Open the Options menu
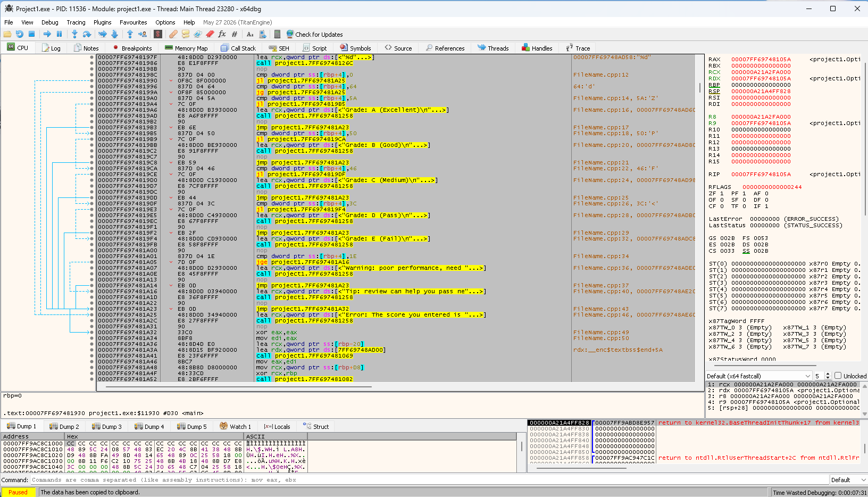This screenshot has height=497, width=868. click(165, 22)
